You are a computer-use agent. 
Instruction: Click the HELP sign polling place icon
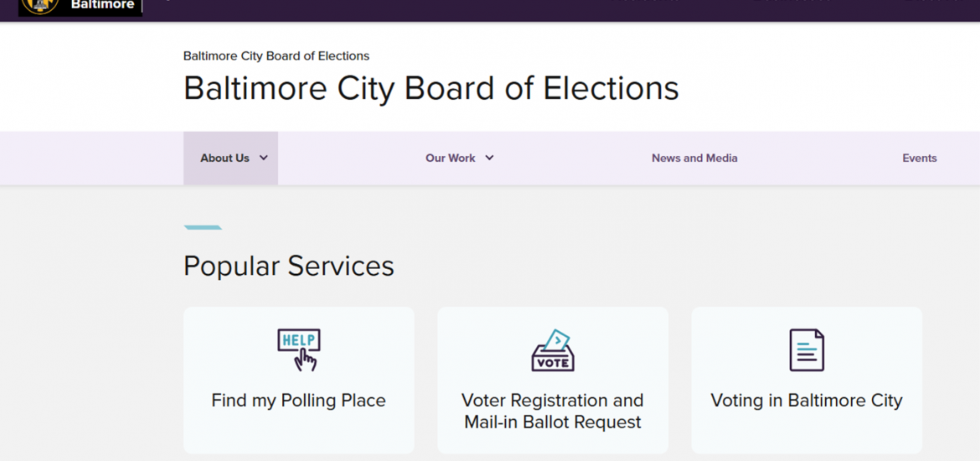tap(299, 349)
